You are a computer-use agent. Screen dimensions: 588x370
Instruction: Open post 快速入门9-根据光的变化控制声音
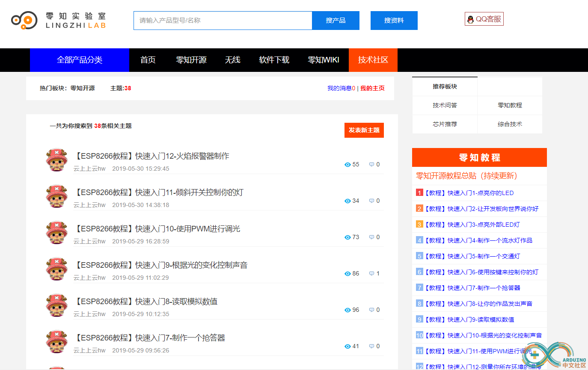click(x=160, y=265)
